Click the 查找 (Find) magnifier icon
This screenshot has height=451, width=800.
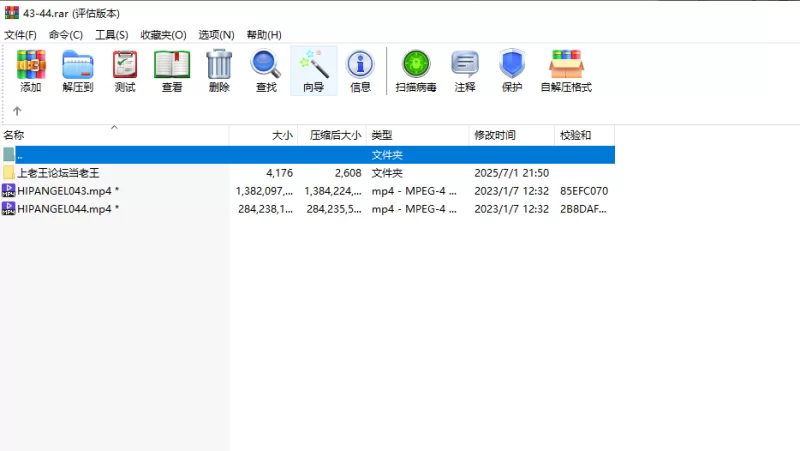[266, 64]
